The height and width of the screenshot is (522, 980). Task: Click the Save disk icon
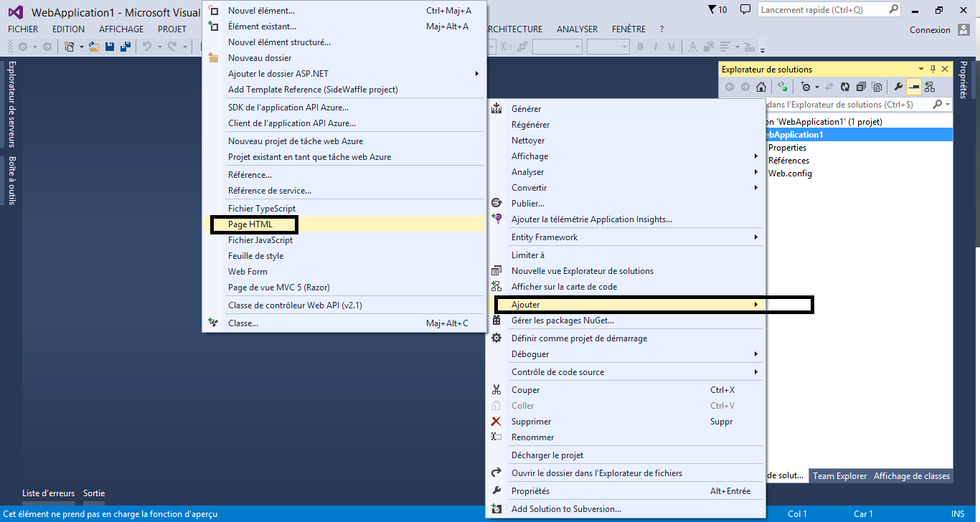tap(110, 47)
